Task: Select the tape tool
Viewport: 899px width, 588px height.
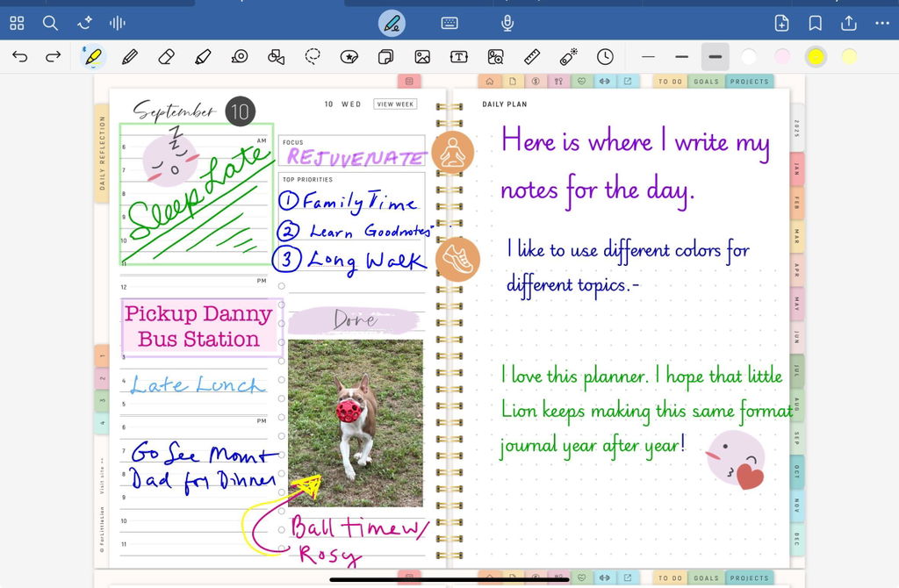Action: coord(240,57)
